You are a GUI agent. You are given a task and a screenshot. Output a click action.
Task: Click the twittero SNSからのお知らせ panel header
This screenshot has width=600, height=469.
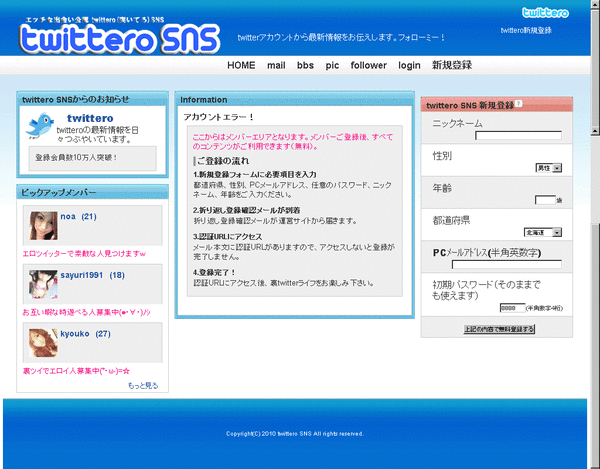pyautogui.click(x=93, y=99)
